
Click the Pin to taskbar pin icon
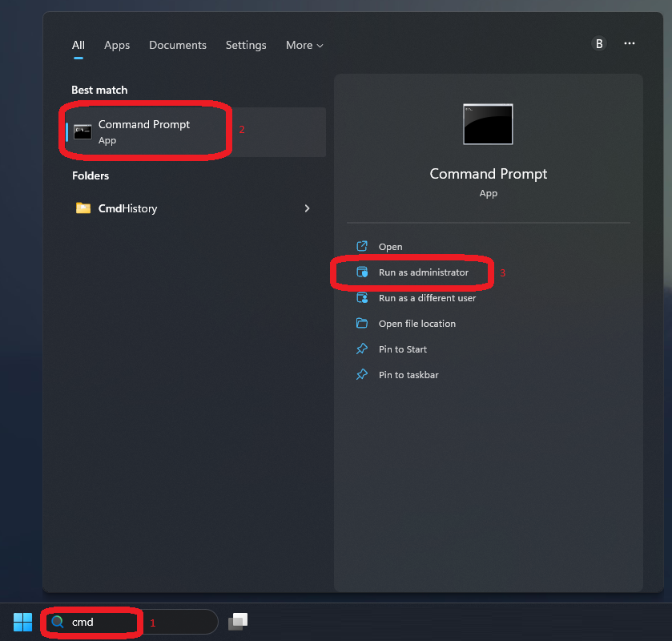(362, 374)
